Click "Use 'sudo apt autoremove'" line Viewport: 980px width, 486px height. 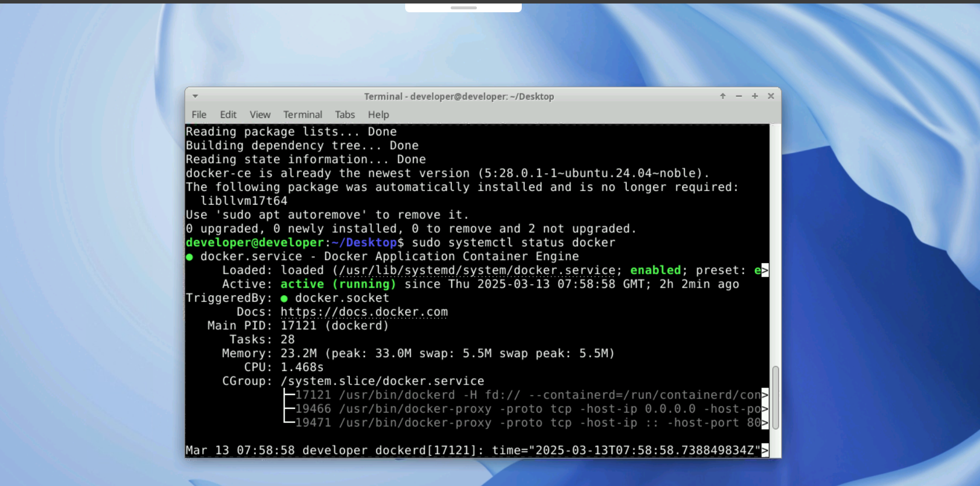(x=327, y=215)
